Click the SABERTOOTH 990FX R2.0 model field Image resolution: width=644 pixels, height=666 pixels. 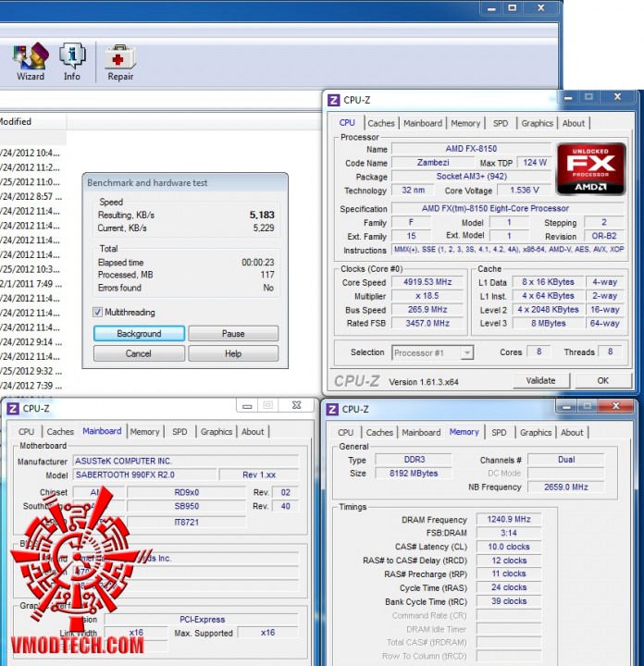coord(145,475)
